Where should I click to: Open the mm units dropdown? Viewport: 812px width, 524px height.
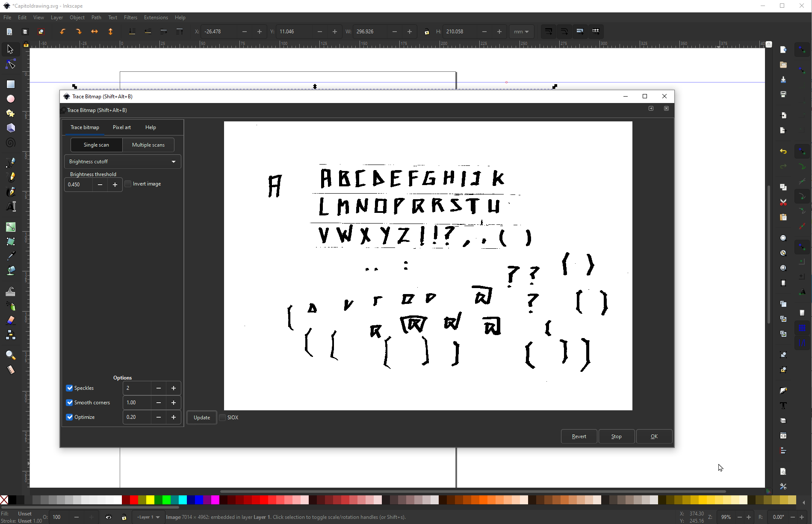click(x=521, y=32)
